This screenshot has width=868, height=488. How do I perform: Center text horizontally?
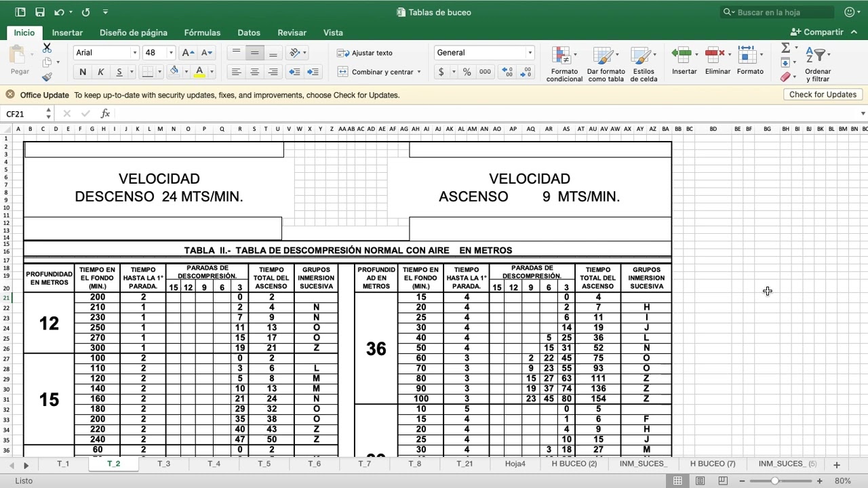[x=254, y=72]
